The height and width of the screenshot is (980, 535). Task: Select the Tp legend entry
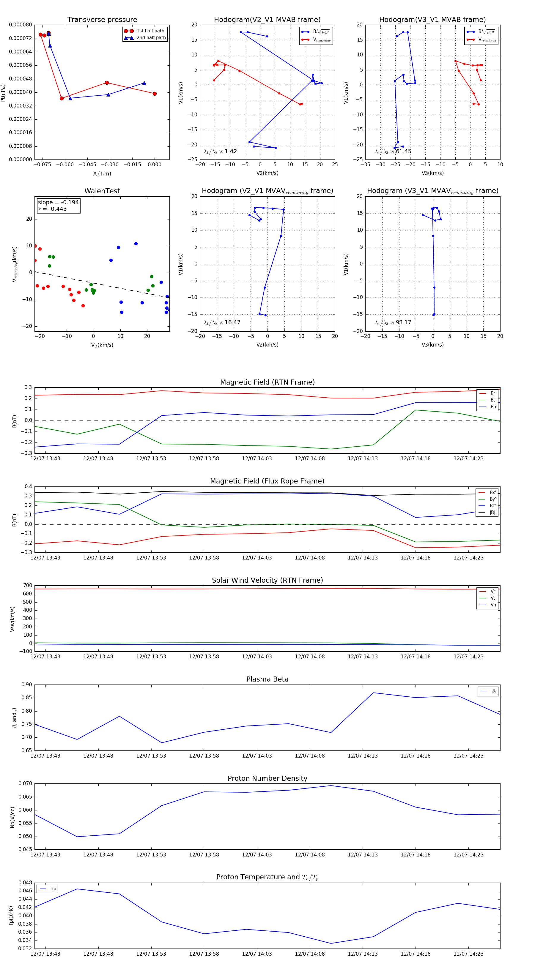point(48,889)
